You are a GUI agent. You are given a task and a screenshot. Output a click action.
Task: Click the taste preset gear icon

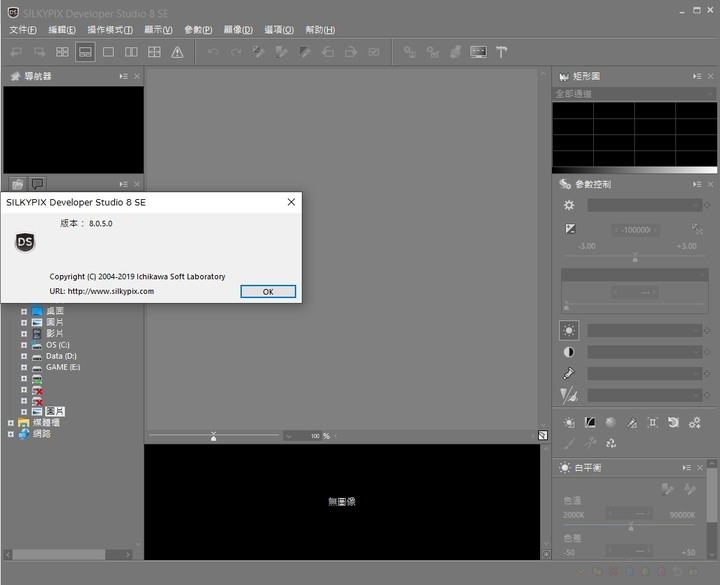click(x=569, y=205)
